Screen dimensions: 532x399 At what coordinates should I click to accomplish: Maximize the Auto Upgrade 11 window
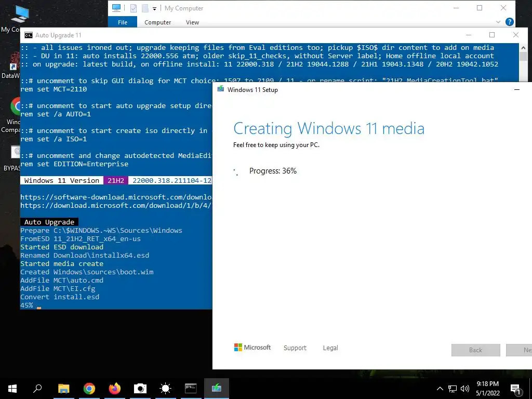[x=492, y=35]
